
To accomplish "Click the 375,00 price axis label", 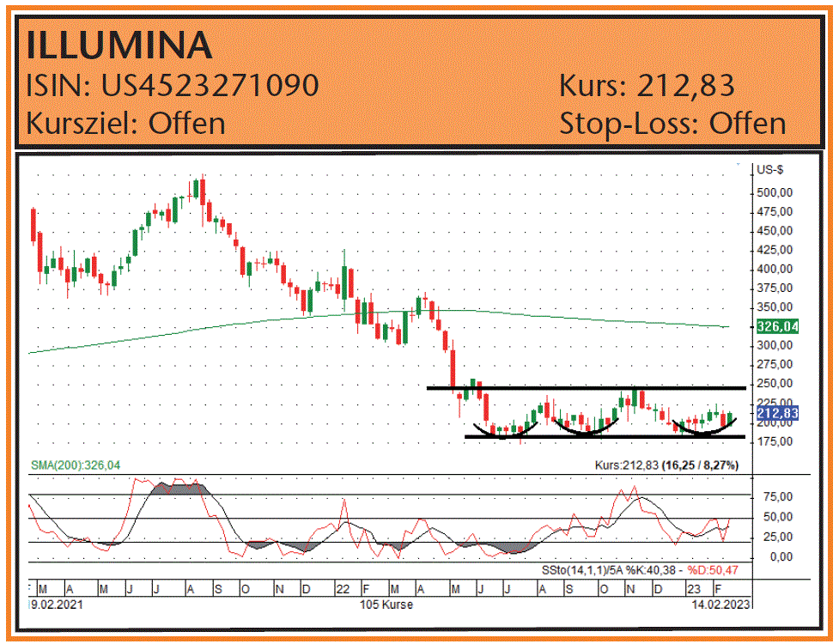I will [x=775, y=289].
